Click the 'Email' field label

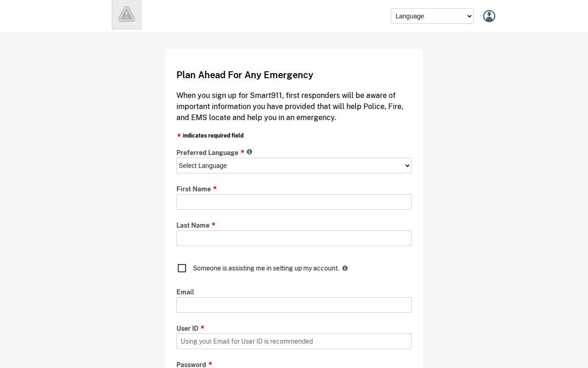185,292
